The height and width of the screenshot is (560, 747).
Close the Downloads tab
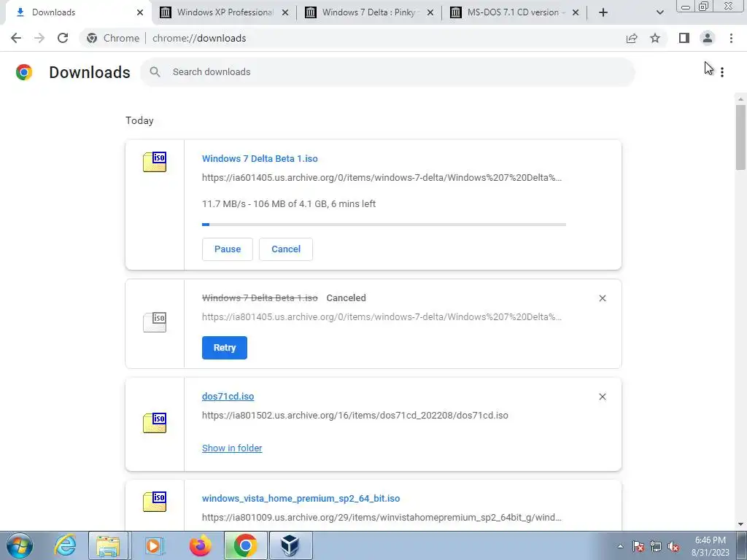coord(140,12)
